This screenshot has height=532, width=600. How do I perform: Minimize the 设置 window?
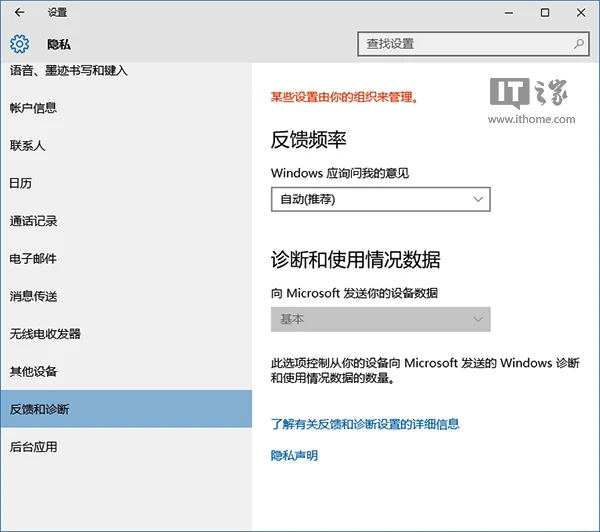[x=509, y=13]
